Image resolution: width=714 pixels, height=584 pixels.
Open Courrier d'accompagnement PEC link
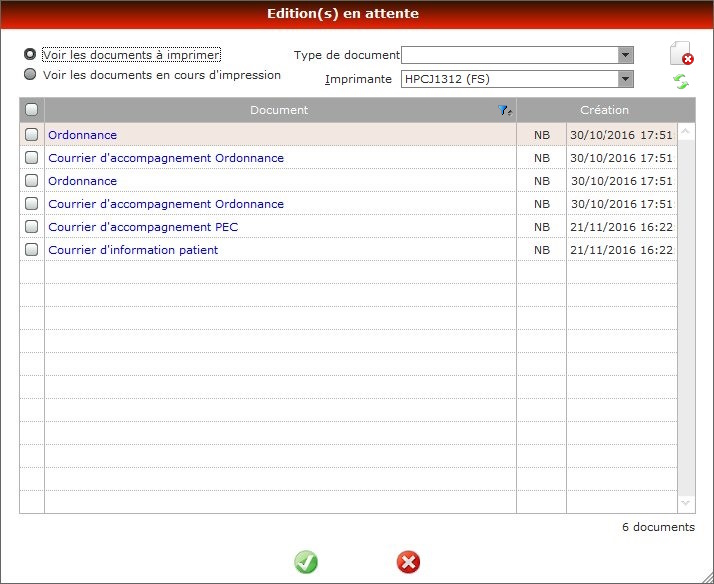coord(143,227)
